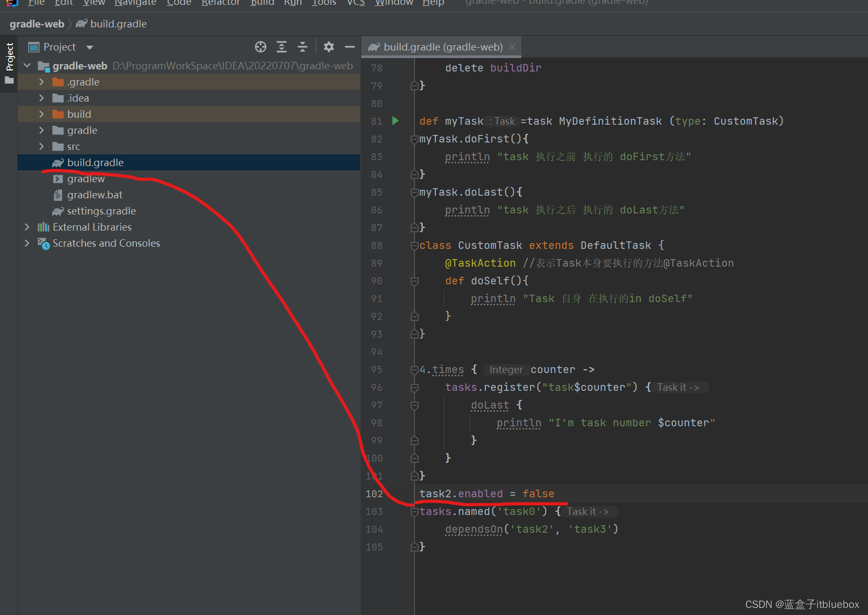Screen dimensions: 868x615
Task: Click the Project side tool window button
Action: click(9, 57)
